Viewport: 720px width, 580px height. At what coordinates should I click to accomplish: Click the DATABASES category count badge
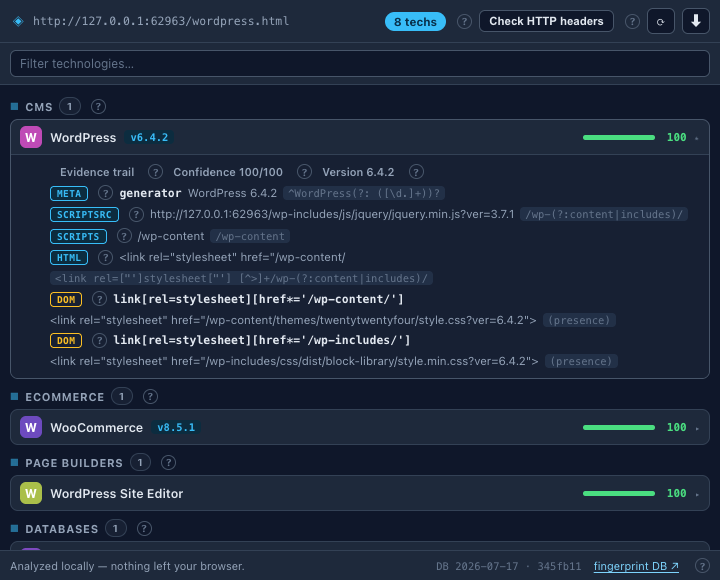coord(116,529)
